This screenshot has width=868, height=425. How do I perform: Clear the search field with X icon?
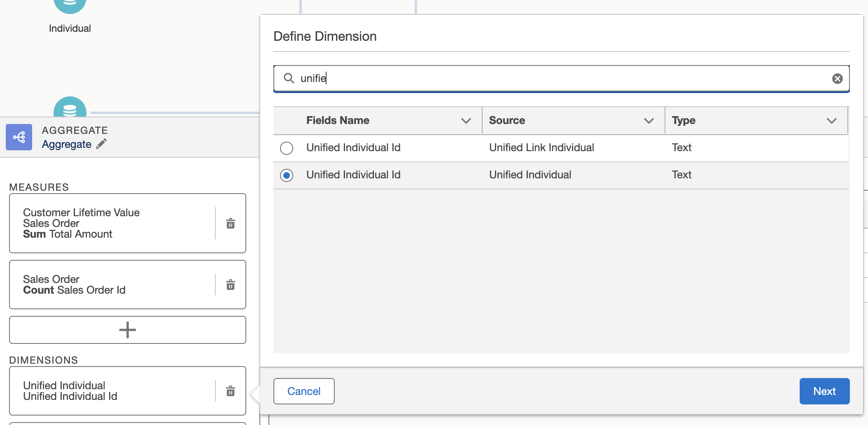[837, 79]
